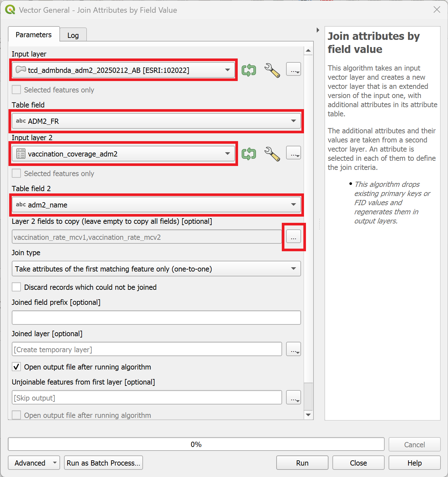Open the Advanced menu

click(34, 463)
